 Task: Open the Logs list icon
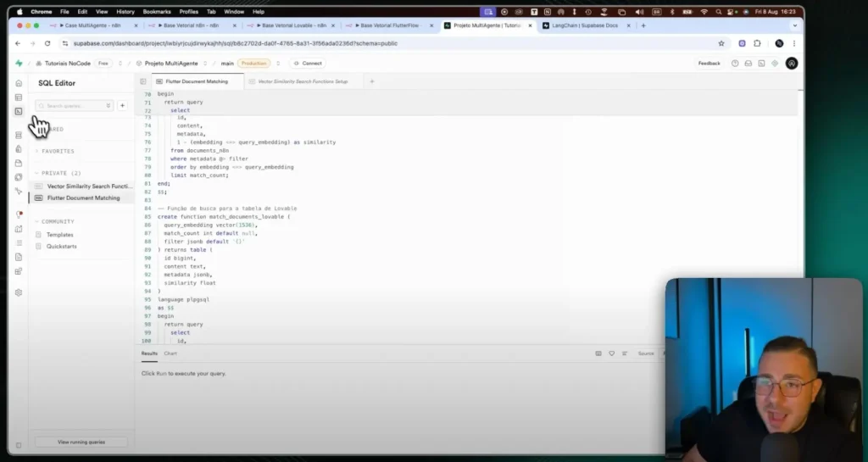[x=19, y=243]
